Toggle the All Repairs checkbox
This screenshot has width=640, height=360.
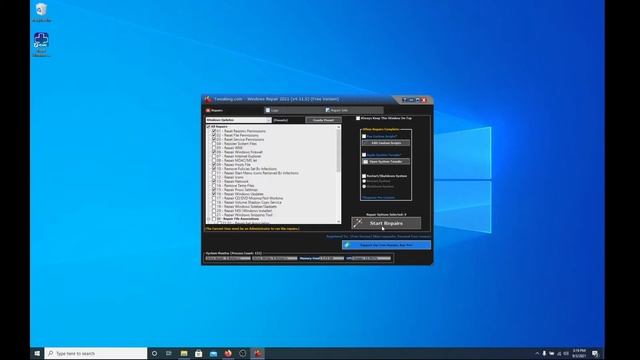coord(209,127)
